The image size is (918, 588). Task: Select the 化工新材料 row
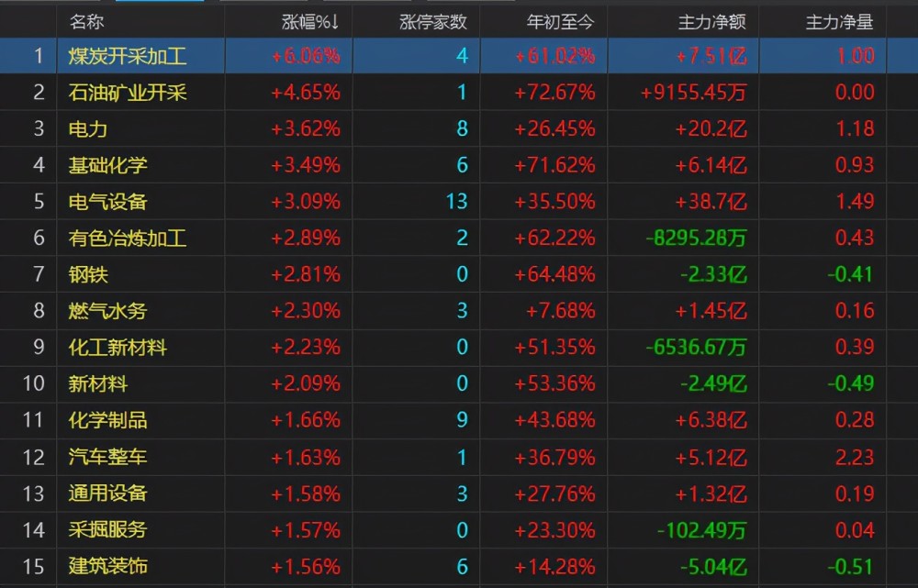(118, 347)
